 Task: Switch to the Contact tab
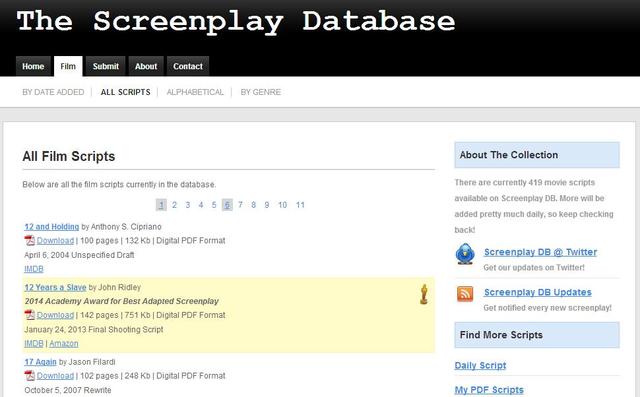tap(188, 66)
